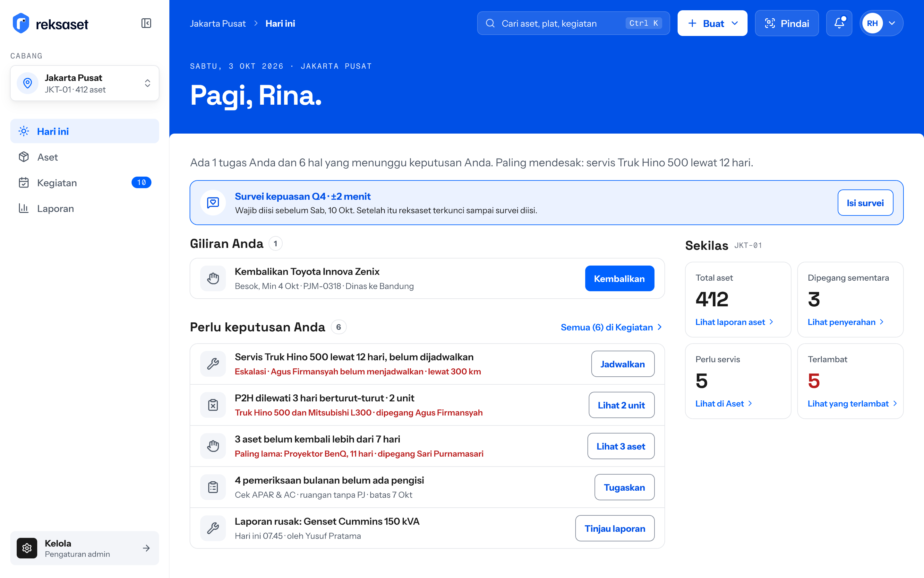Image resolution: width=924 pixels, height=578 pixels.
Task: Open the Laporan menu item
Action: point(85,208)
